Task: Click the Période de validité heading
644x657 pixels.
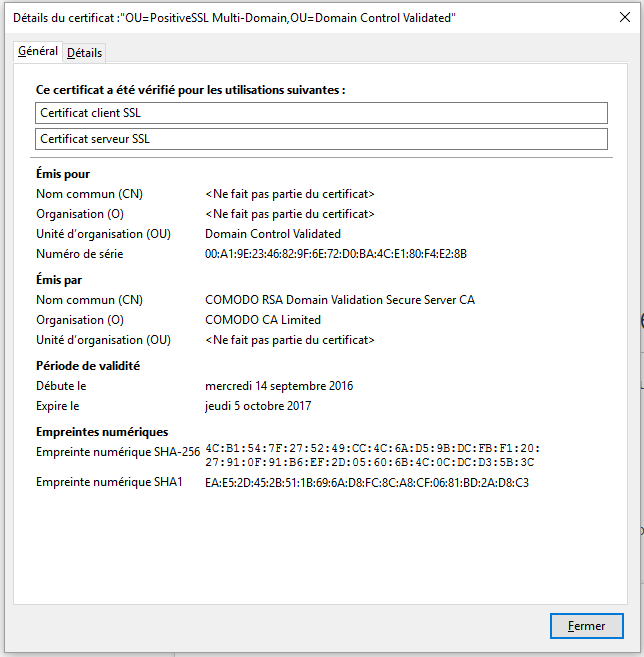Action: tap(88, 366)
